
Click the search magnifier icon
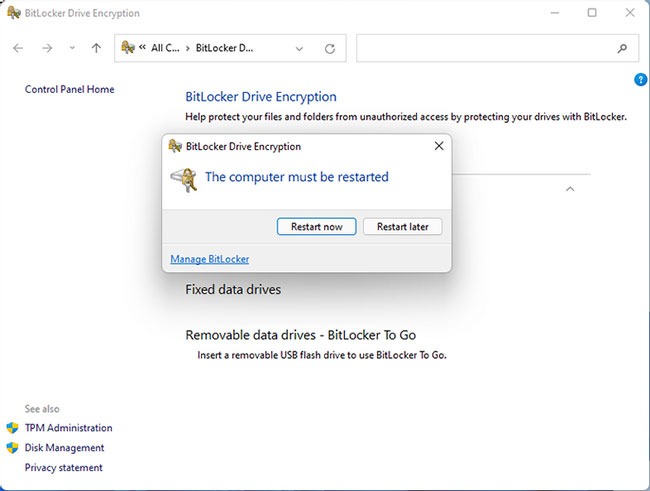[622, 49]
